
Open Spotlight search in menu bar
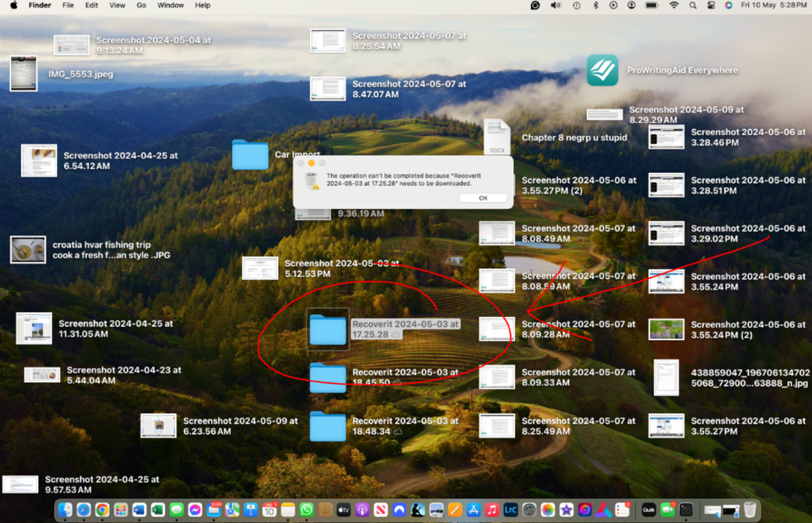[x=693, y=5]
